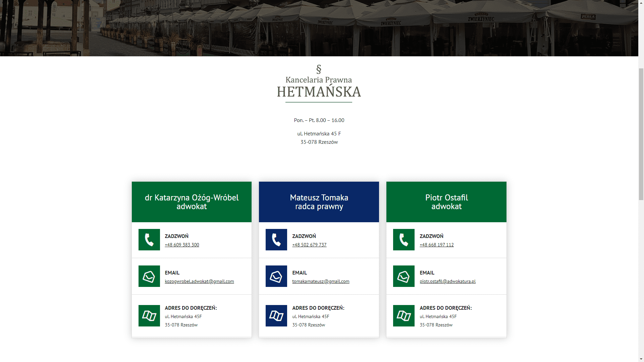Click the page's vertical scrollbar thumb

point(641,134)
